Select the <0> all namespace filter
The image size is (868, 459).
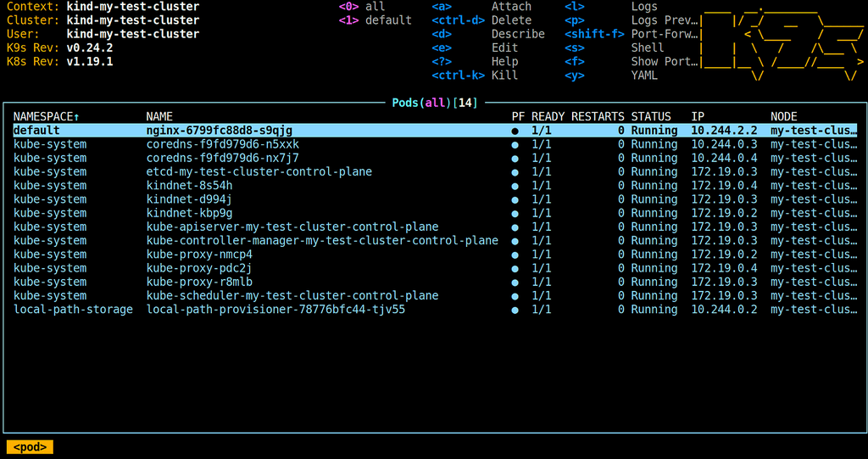361,7
